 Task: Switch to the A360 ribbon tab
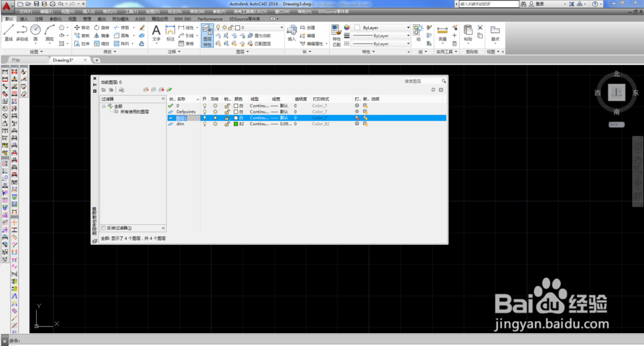pyautogui.click(x=140, y=19)
